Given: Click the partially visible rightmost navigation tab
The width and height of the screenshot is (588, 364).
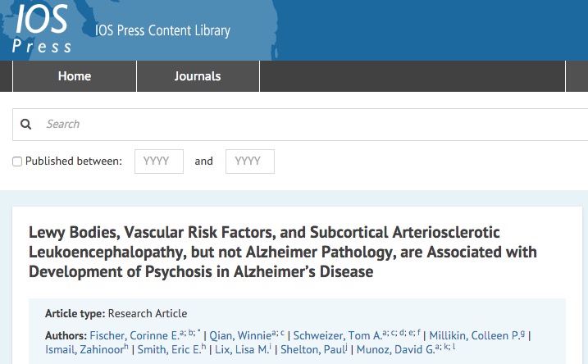Looking at the screenshot, I should point(577,76).
